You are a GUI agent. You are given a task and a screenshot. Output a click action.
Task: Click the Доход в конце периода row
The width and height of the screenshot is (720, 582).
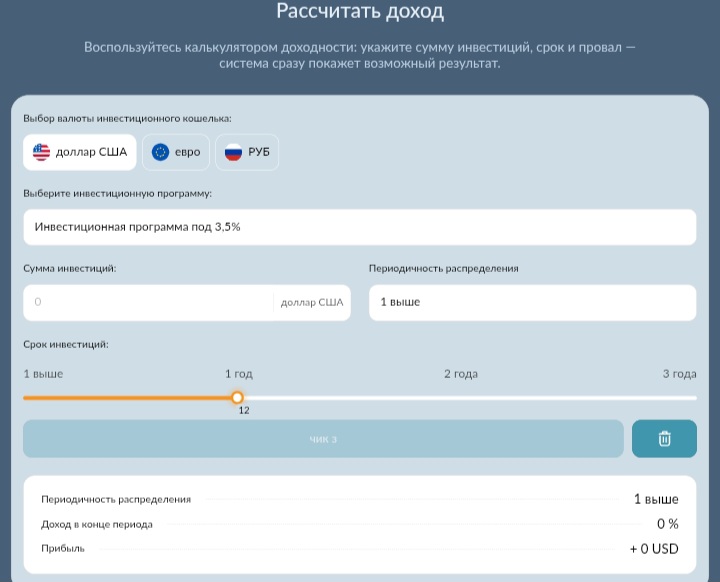click(359, 524)
